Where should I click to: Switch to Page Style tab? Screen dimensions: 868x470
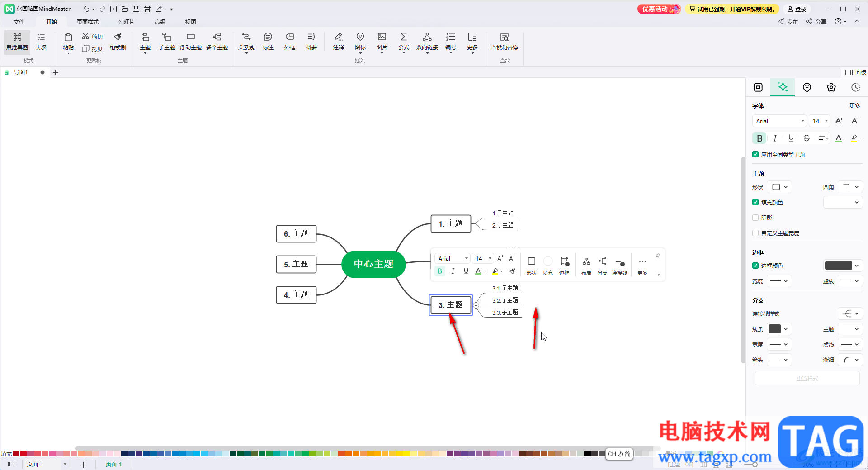[87, 22]
